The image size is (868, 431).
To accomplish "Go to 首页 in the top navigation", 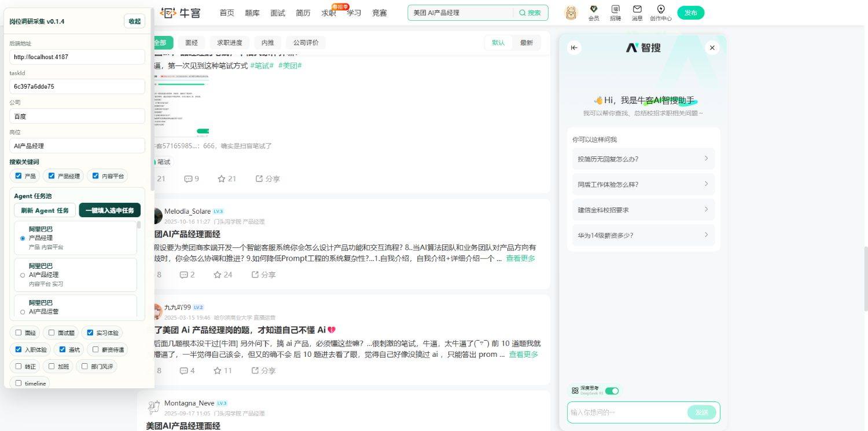I will (227, 13).
